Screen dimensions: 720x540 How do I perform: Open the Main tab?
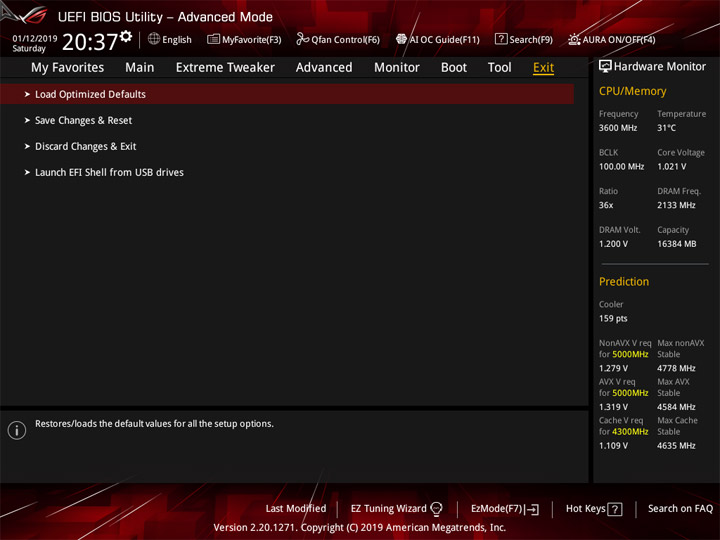(140, 68)
